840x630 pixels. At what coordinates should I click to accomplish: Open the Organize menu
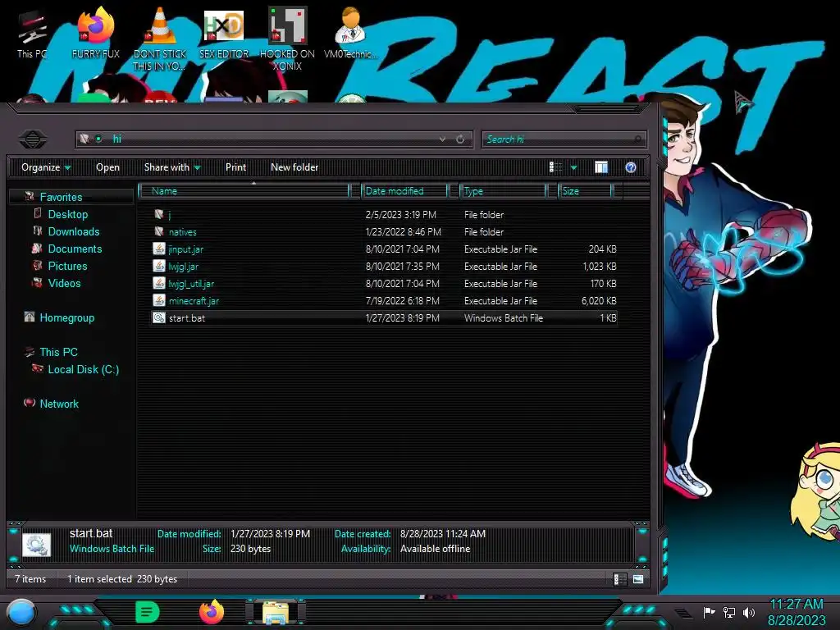[46, 167]
